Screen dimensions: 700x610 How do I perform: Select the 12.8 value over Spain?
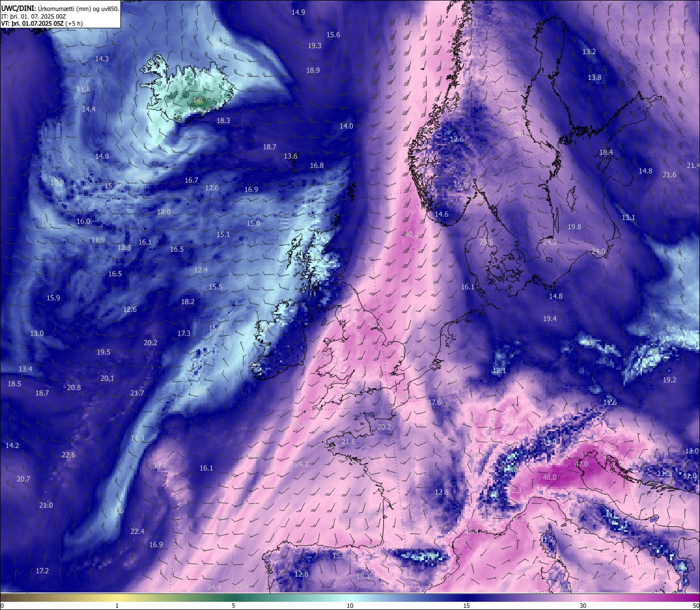point(301,574)
